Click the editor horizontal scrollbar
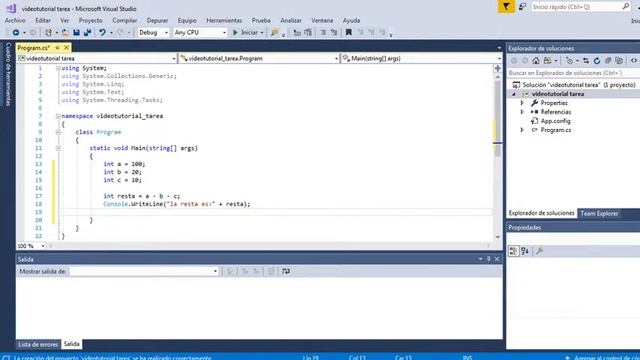Viewport: 640px width, 360px height. tap(269, 246)
